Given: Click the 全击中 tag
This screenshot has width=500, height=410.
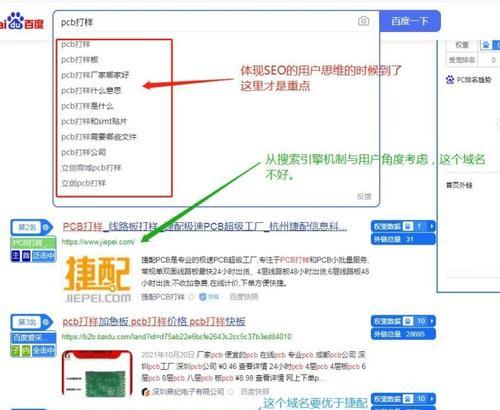Looking at the screenshot, I should click(x=44, y=351).
